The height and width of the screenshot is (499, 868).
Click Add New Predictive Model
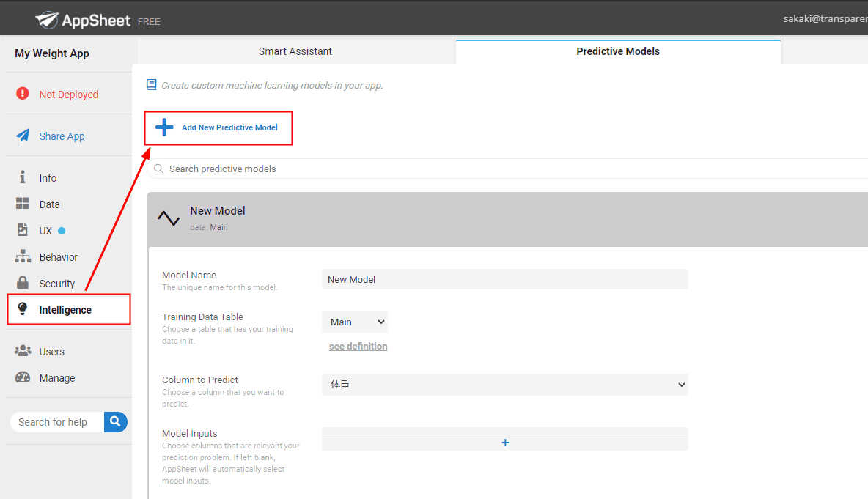pos(218,127)
